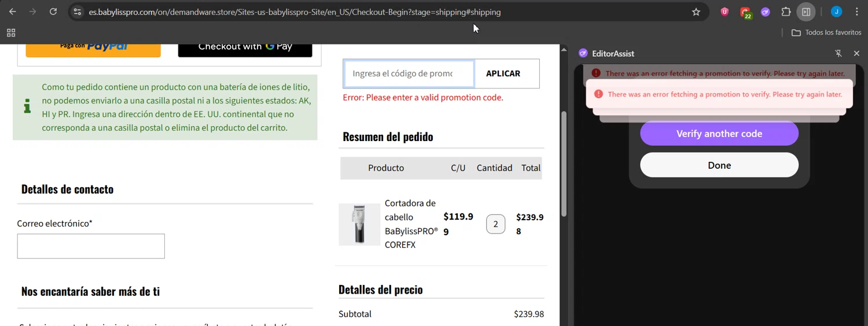Click the quantity box showing 2

pos(496,224)
